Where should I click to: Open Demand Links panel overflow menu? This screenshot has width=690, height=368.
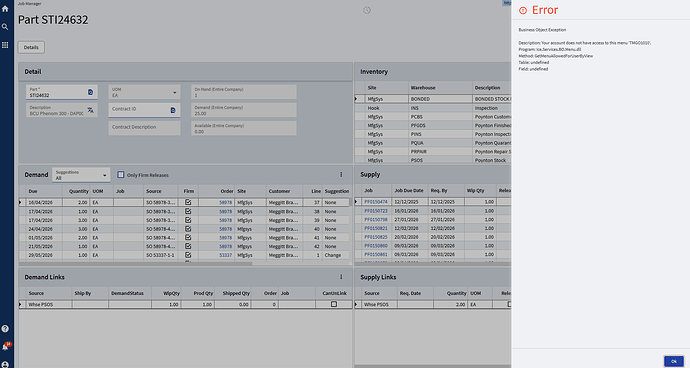341,277
